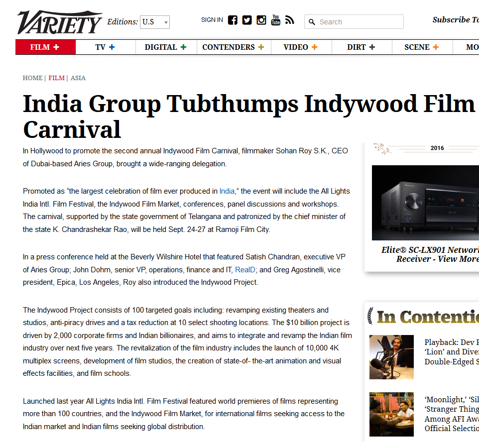
Task: Click the search magnifier icon
Action: point(312,22)
